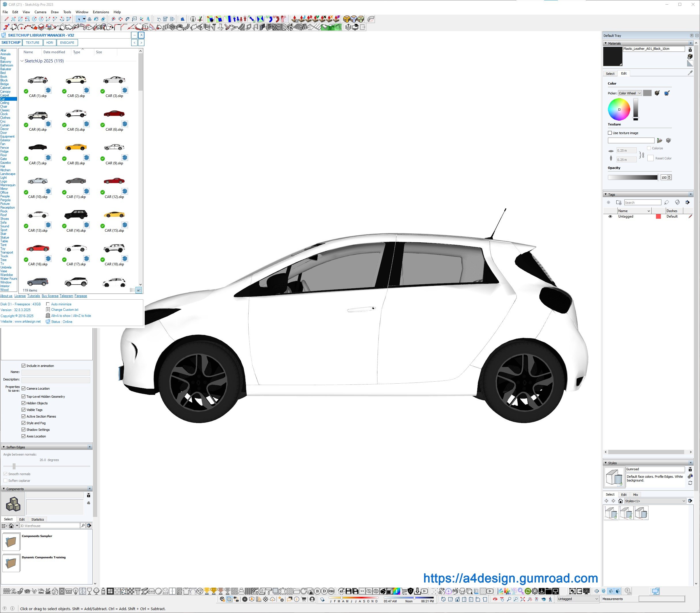
Task: Collapse the SketchUp 2025 (119) group
Action: coord(22,61)
